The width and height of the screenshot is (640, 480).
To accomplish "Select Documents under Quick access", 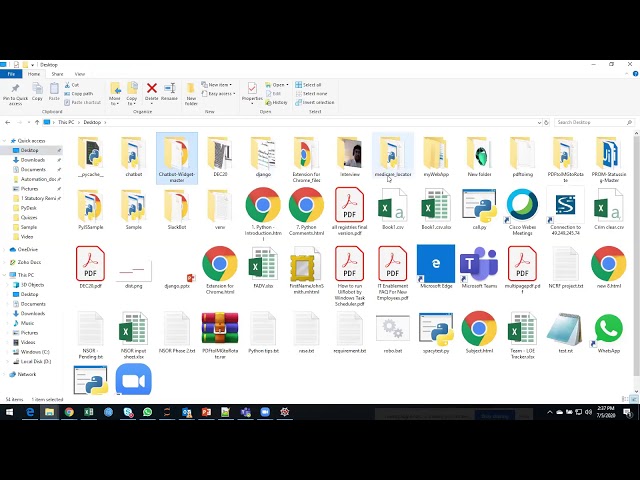I will click(33, 169).
